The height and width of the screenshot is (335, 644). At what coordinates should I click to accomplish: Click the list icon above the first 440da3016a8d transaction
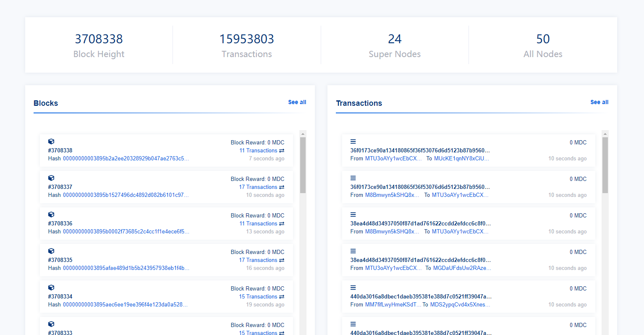353,288
